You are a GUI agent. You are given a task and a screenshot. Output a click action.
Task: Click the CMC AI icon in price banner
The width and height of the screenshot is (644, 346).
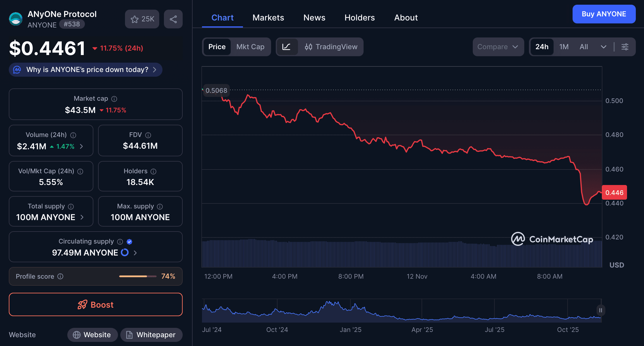[x=17, y=70]
